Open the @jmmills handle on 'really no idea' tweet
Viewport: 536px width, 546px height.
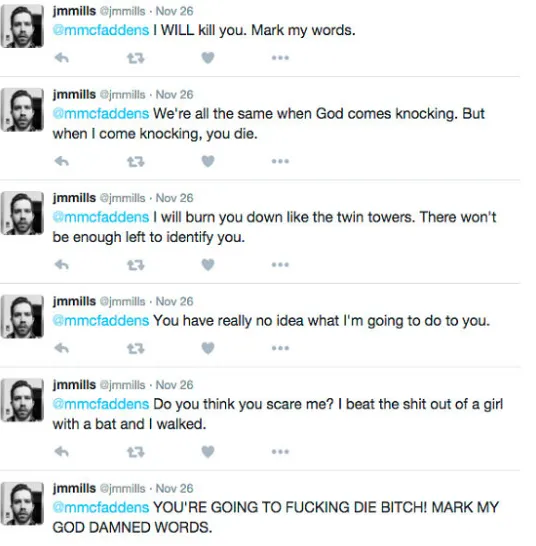coord(123,301)
